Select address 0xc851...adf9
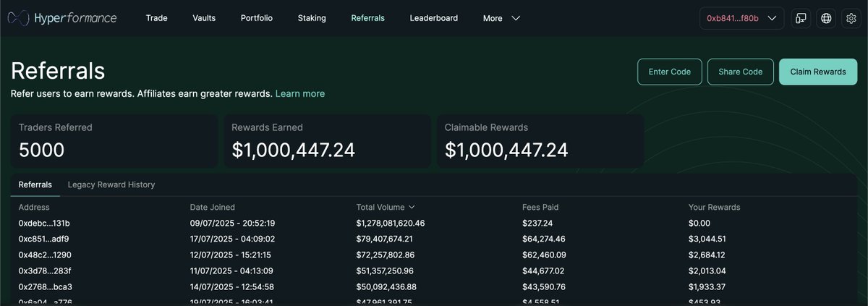This screenshot has height=306, width=868. [43, 239]
